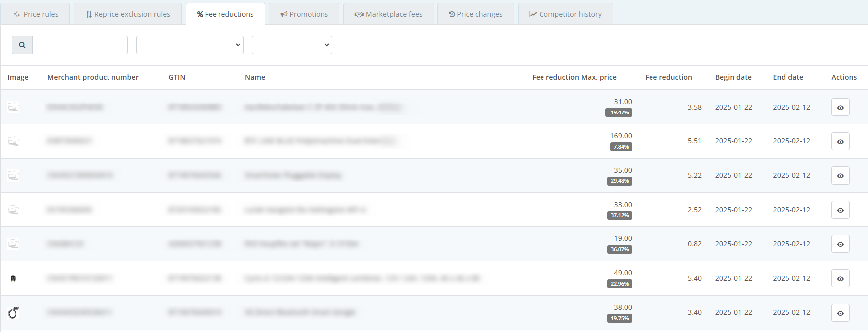Expand the second filter dropdown
Image resolution: width=868 pixels, height=332 pixels.
point(292,45)
